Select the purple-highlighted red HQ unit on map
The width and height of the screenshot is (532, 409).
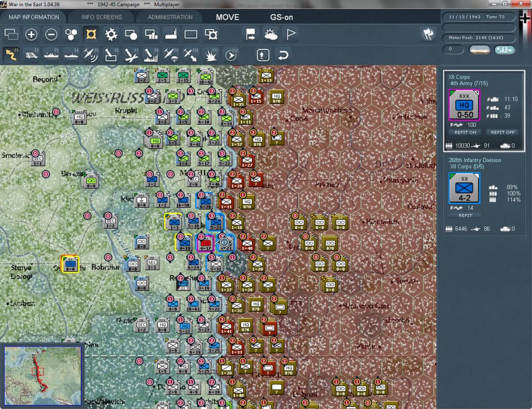pos(205,243)
